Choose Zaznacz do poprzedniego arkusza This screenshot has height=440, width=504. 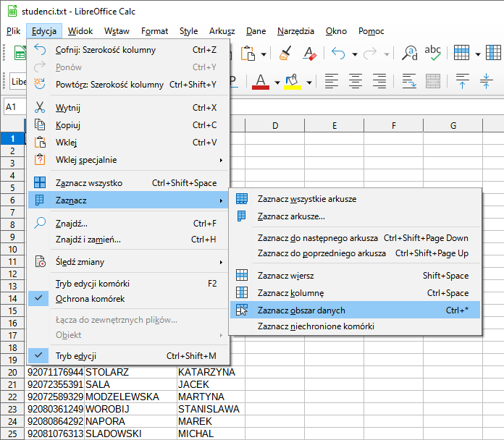tap(355, 253)
